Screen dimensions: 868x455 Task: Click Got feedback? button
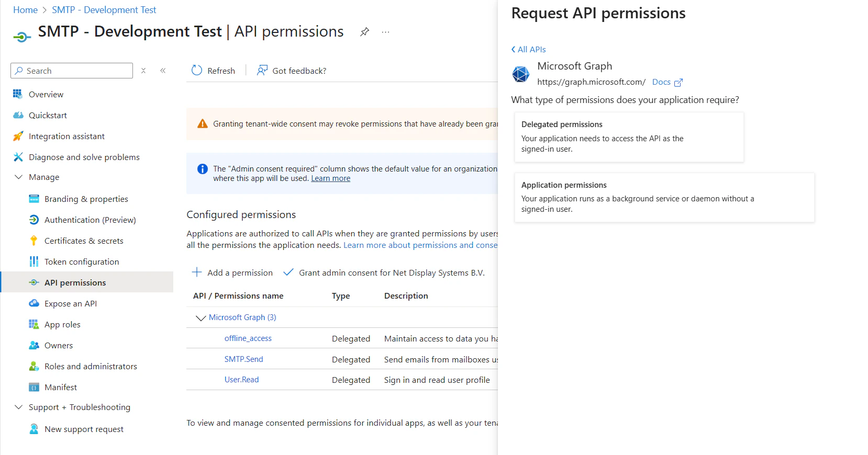click(x=291, y=71)
